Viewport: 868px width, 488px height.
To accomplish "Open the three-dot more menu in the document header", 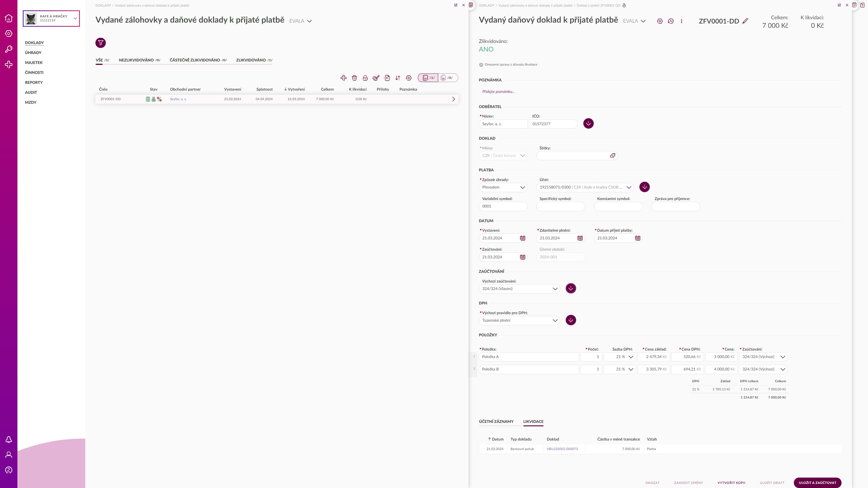I will [x=681, y=21].
